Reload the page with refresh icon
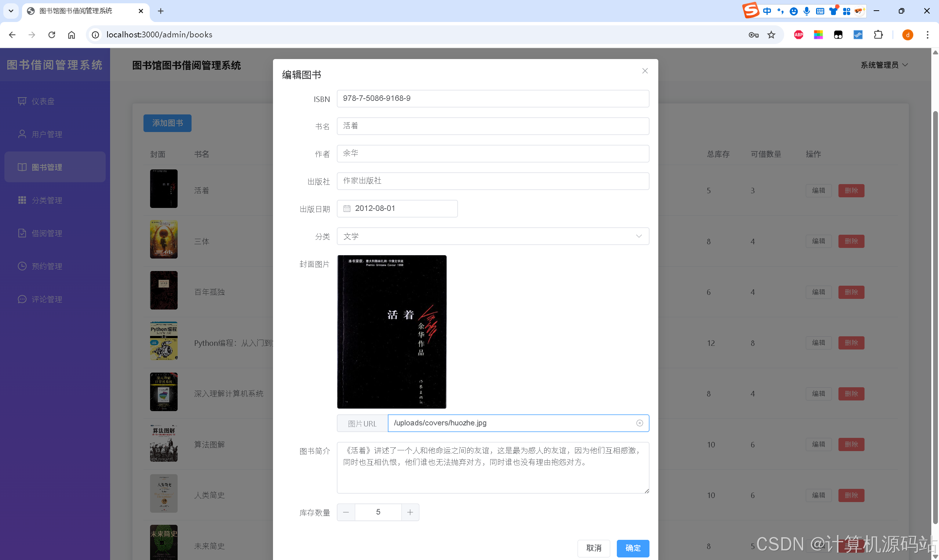The width and height of the screenshot is (939, 560). pyautogui.click(x=52, y=35)
